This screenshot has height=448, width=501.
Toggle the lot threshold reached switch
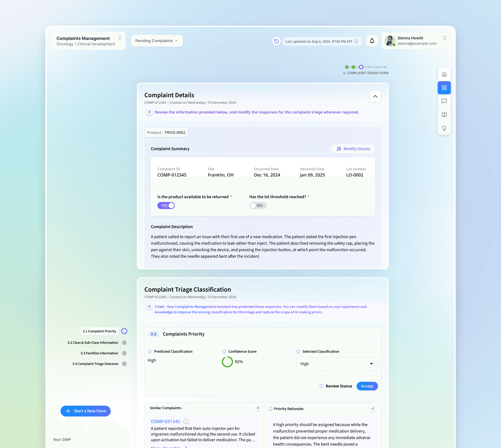pos(258,206)
